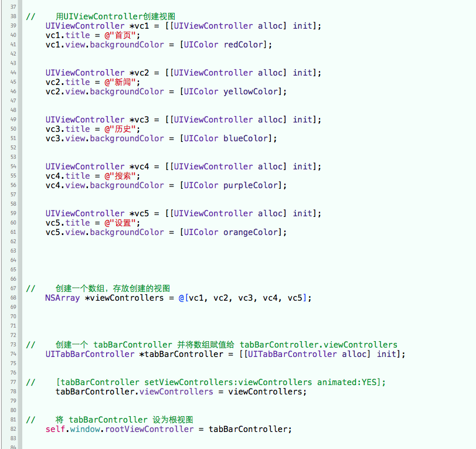Click 'rootViewController' on line 82
The image size is (476, 449).
click(x=149, y=429)
